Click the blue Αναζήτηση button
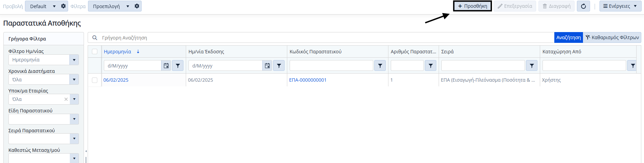The width and height of the screenshot is (644, 163). [x=568, y=37]
